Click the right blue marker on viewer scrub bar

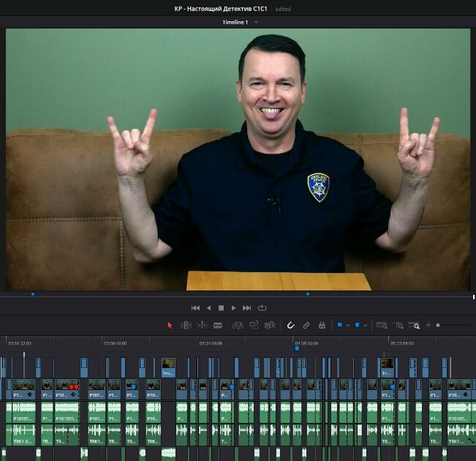click(308, 294)
